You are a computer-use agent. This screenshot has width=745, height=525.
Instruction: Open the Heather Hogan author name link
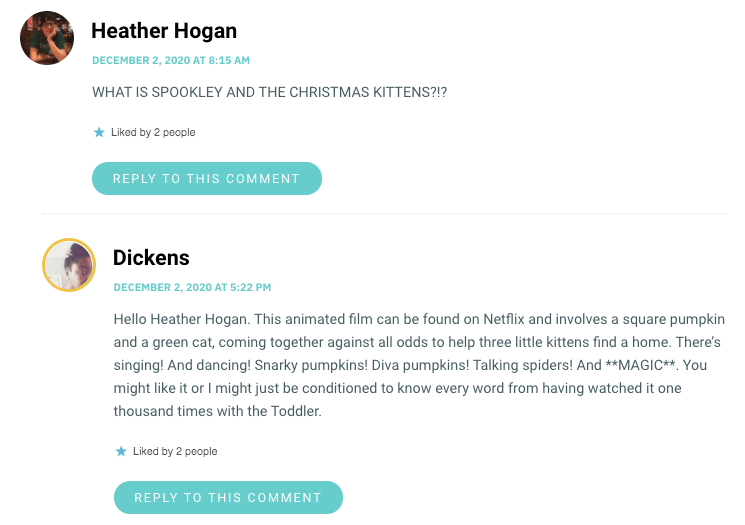tap(164, 31)
